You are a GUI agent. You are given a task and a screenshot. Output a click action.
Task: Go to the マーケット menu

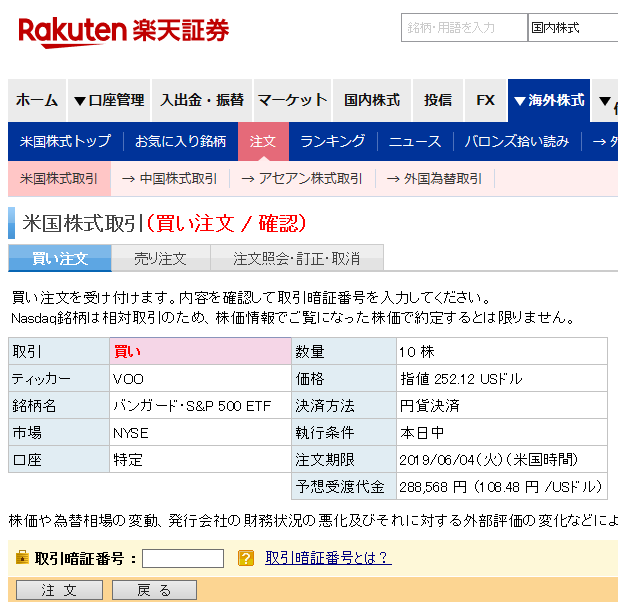(x=292, y=100)
